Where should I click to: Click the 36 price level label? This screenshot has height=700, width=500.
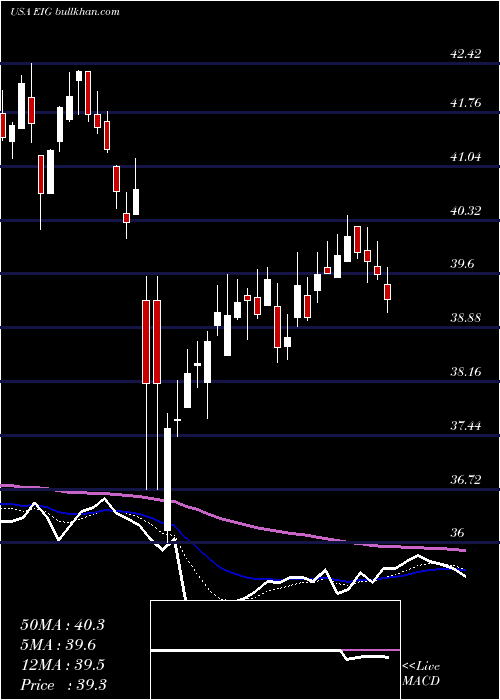(458, 533)
